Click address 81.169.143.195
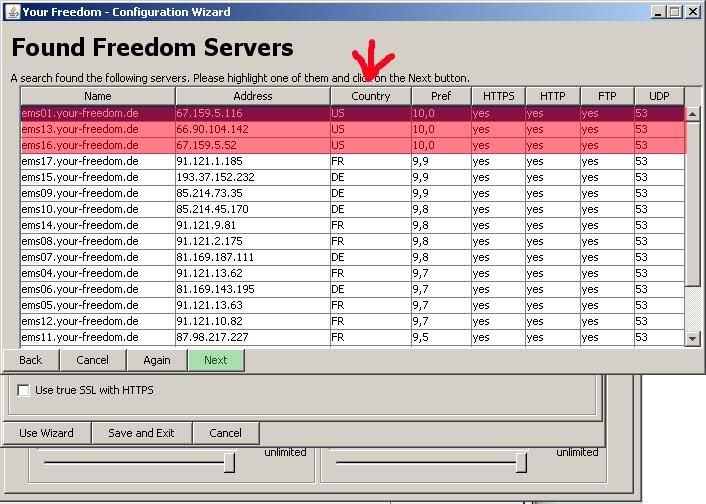The image size is (706, 504). [x=215, y=289]
